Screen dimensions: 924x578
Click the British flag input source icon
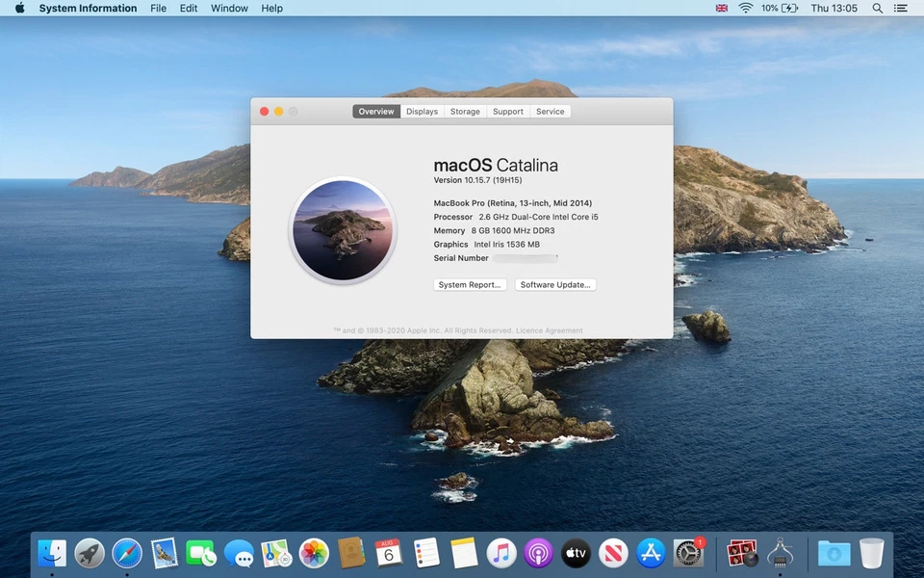click(721, 9)
